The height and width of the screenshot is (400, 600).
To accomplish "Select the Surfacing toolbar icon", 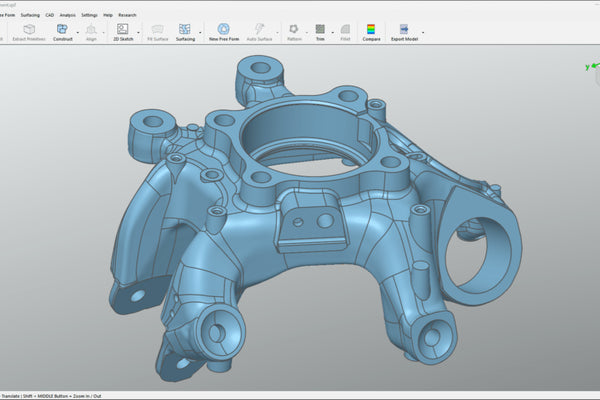I will pos(185,30).
